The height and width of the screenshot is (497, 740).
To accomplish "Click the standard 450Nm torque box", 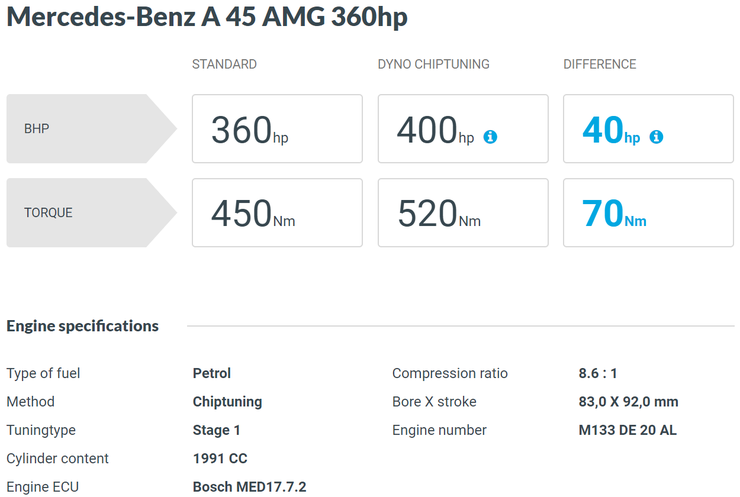I will tap(278, 212).
